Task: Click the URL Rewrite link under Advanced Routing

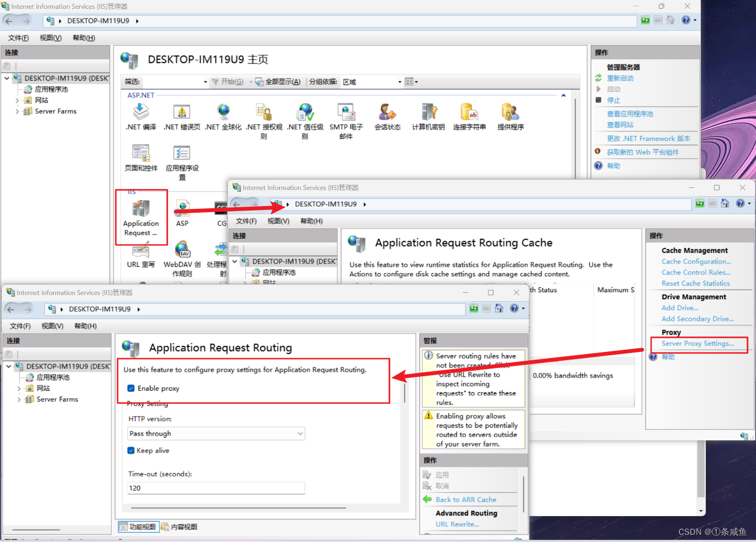Action: 457,524
